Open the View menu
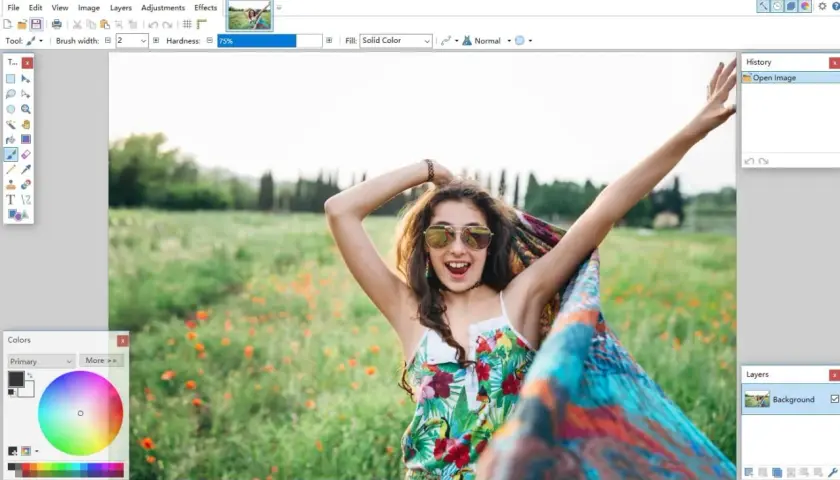This screenshot has width=840, height=480. pos(59,8)
